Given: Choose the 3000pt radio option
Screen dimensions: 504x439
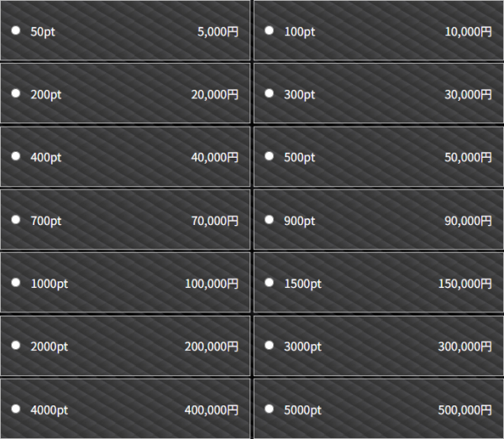Looking at the screenshot, I should point(269,345).
